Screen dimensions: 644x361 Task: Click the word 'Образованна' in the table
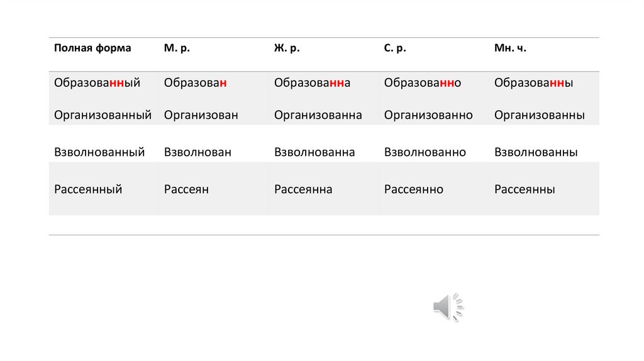tap(312, 83)
